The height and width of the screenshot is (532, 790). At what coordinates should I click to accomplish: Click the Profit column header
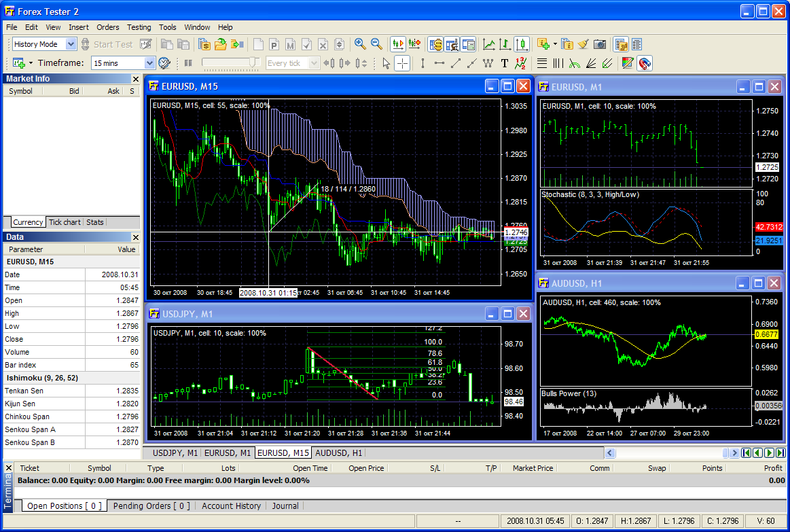[x=772, y=468]
